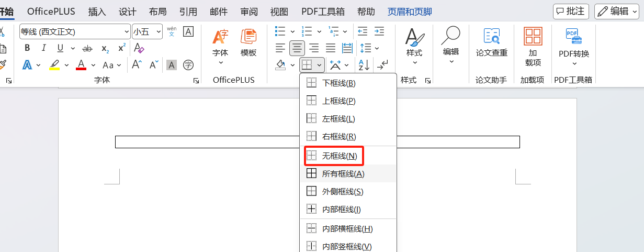Sort with the A-Z icon
Image resolution: width=644 pixels, height=252 pixels.
click(364, 65)
